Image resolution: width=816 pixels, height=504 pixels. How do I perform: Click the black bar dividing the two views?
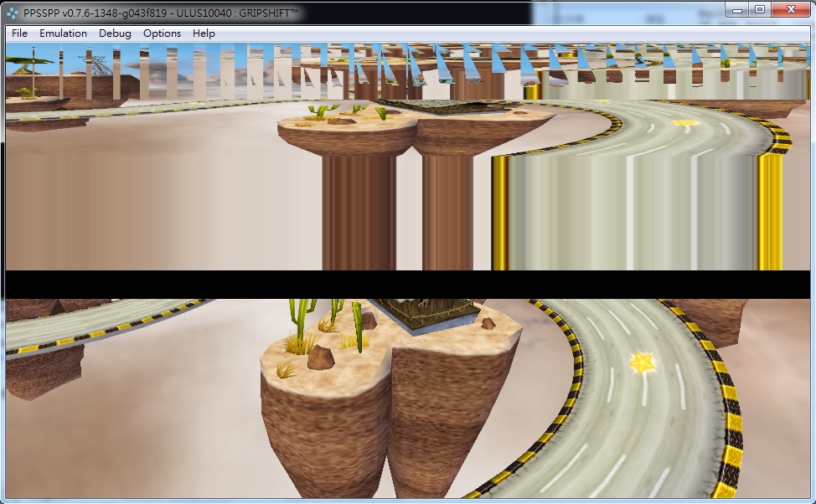point(408,284)
